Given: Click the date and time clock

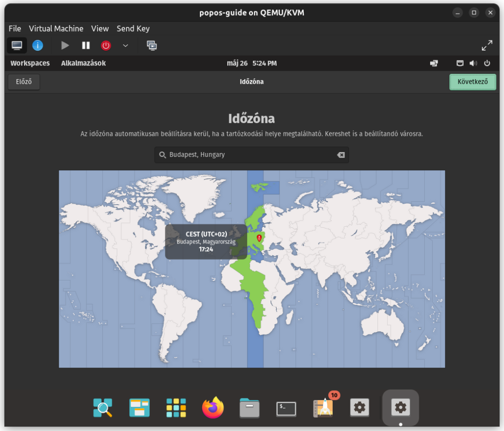Looking at the screenshot, I should [x=252, y=63].
